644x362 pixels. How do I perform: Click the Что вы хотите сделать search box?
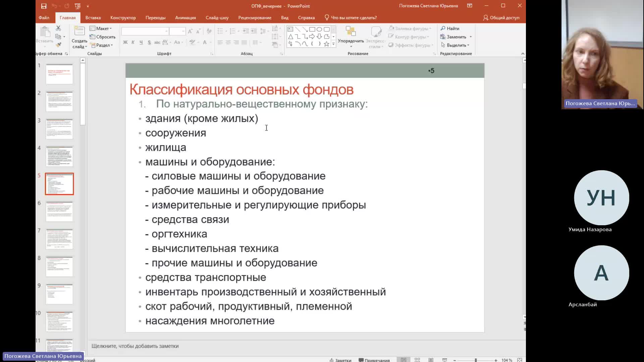pyautogui.click(x=351, y=18)
